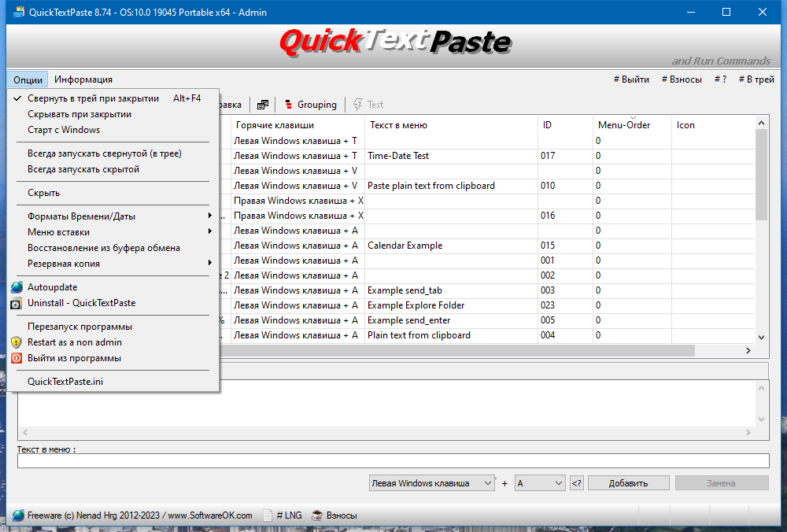Select the Example Explore Folder row

tap(487, 305)
